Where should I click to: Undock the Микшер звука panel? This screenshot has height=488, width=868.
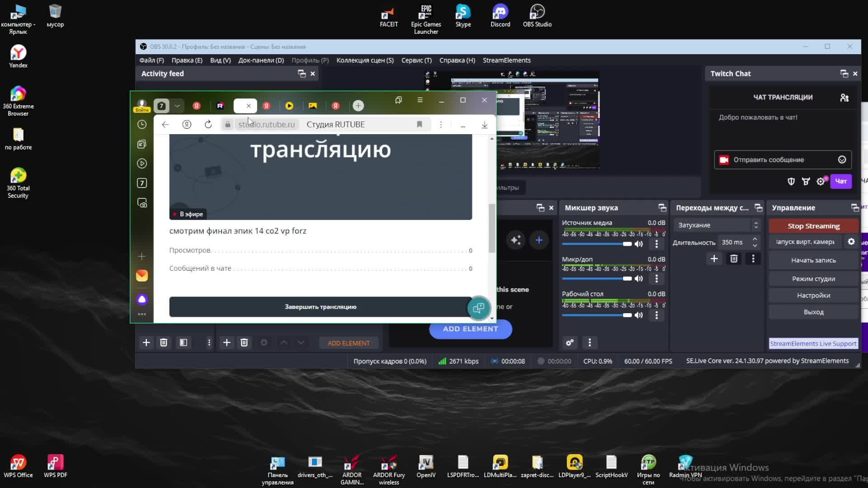point(662,208)
